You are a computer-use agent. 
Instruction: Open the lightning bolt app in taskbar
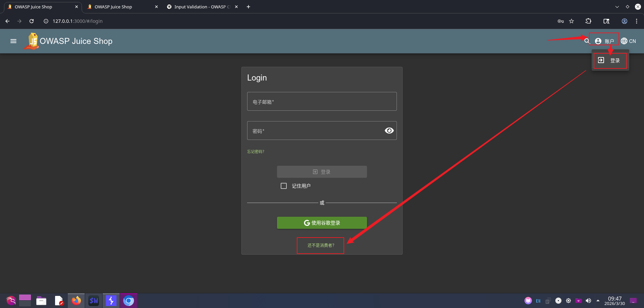111,301
